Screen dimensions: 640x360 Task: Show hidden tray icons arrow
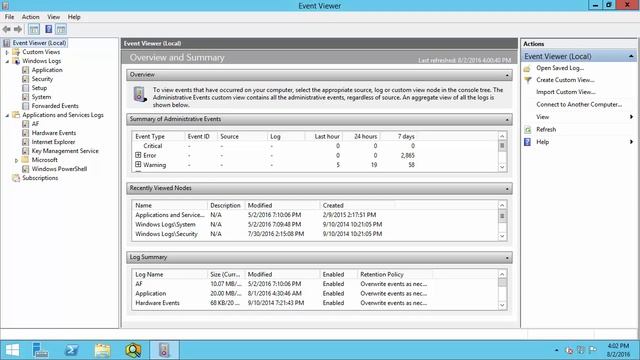pos(557,350)
